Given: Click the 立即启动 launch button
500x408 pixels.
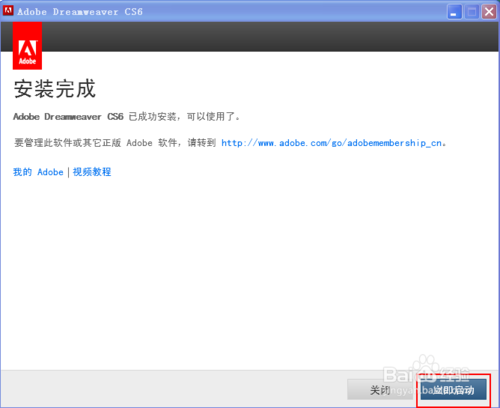Looking at the screenshot, I should pos(453,390).
